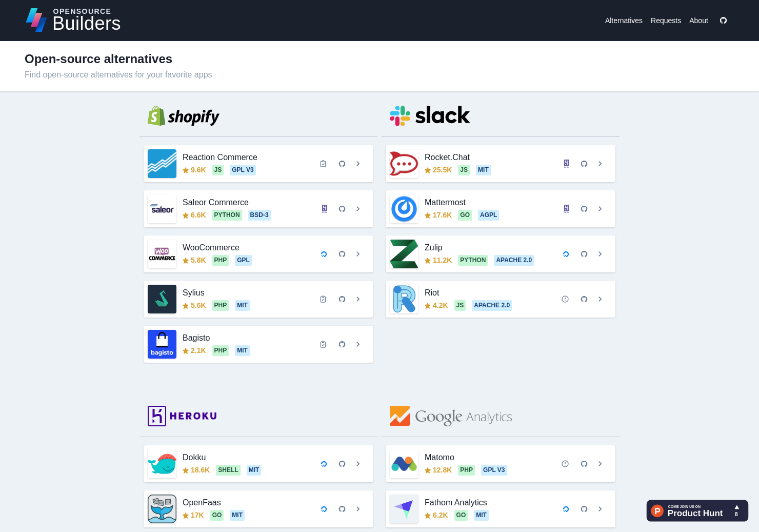Click the Sylius clipboard icon

click(x=323, y=299)
